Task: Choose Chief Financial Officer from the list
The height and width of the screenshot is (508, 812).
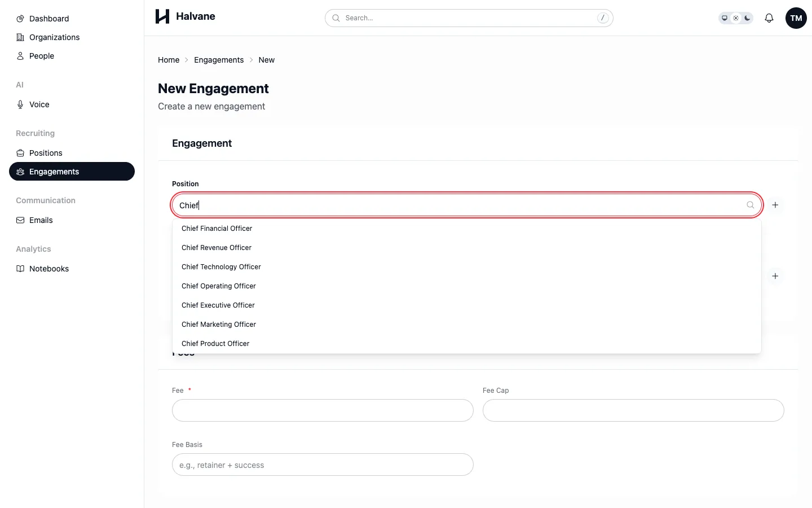Action: tap(467, 229)
